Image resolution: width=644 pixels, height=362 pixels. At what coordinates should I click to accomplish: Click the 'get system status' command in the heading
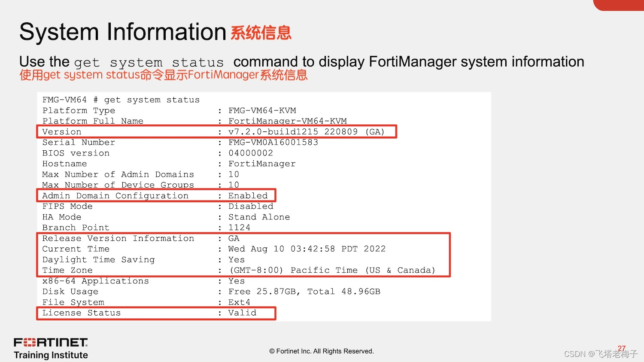149,63
